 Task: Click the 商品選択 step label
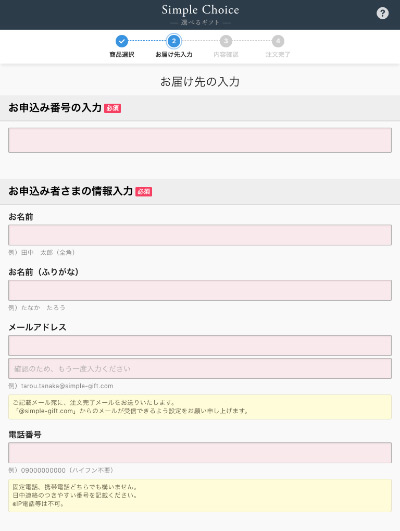(122, 55)
